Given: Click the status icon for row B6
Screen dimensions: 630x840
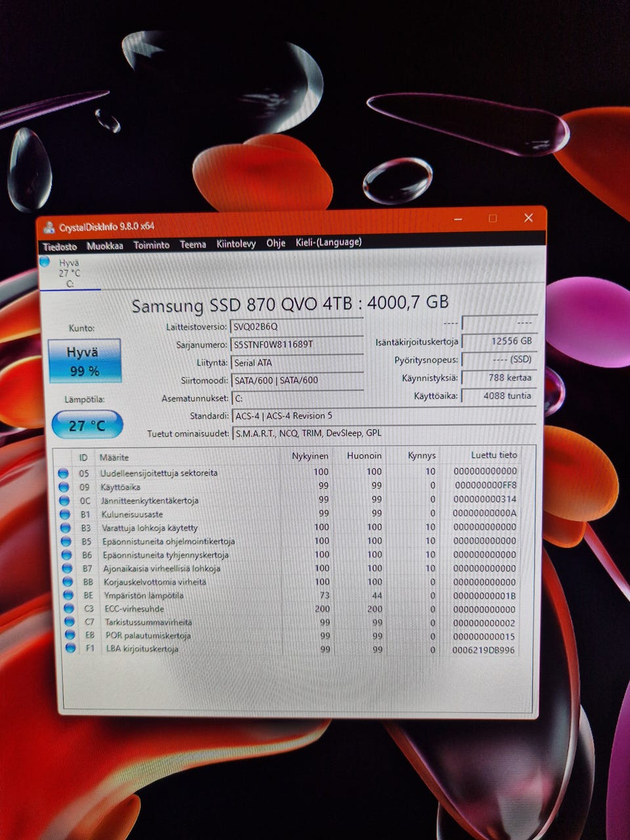Looking at the screenshot, I should (x=67, y=555).
